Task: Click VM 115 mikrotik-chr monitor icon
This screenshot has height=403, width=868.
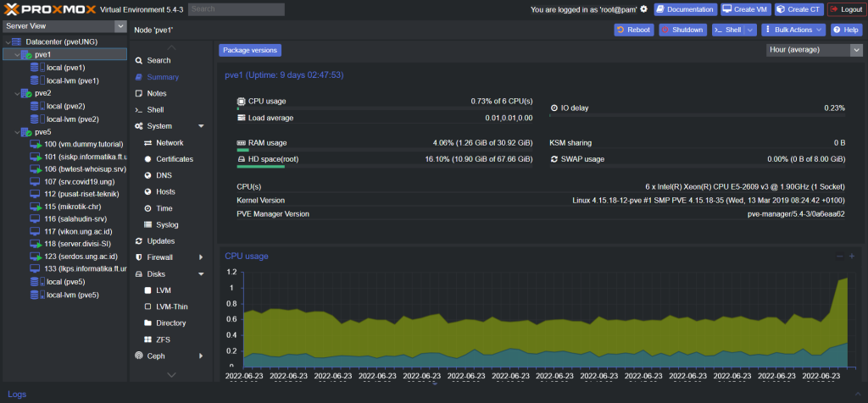Action: pyautogui.click(x=36, y=207)
